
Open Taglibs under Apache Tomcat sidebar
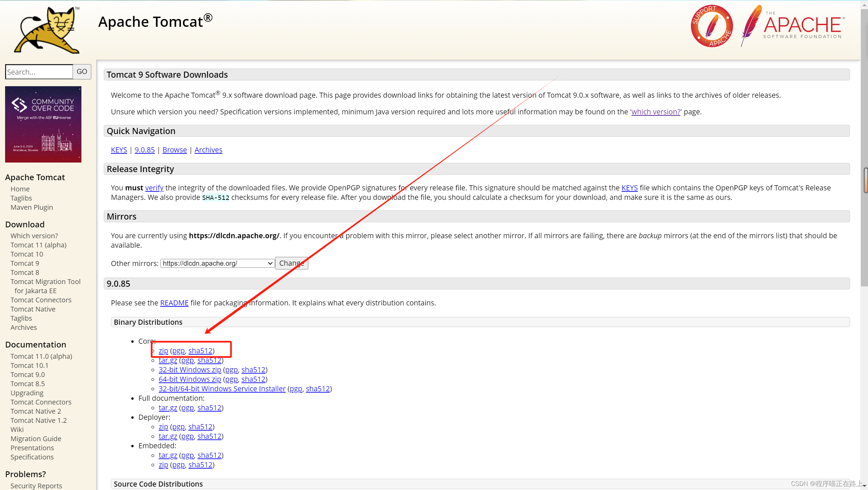[21, 198]
